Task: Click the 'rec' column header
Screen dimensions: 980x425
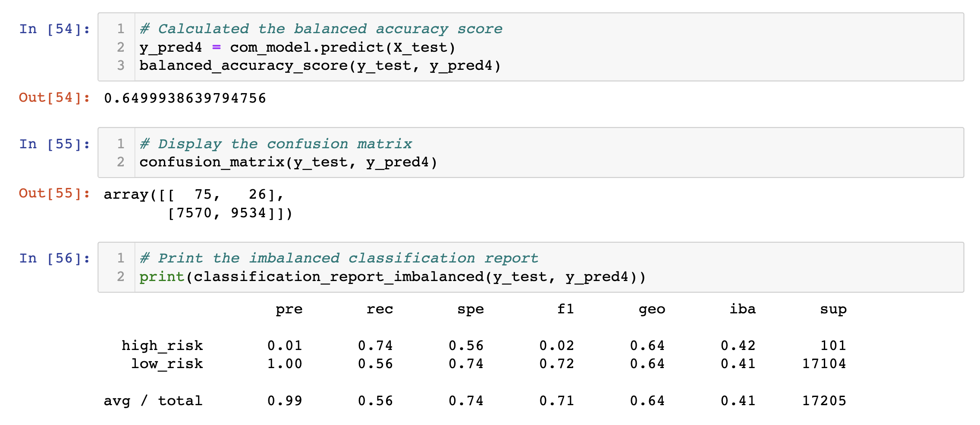Action: 380,309
